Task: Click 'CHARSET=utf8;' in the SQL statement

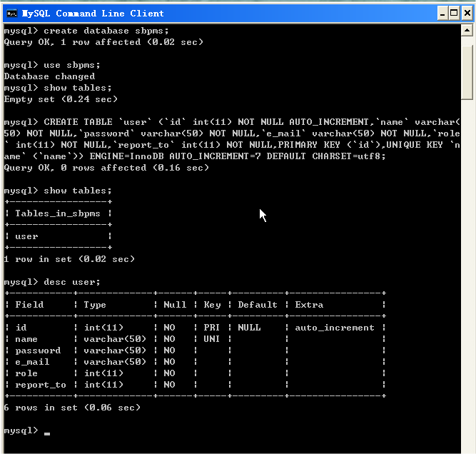Action: click(349, 156)
